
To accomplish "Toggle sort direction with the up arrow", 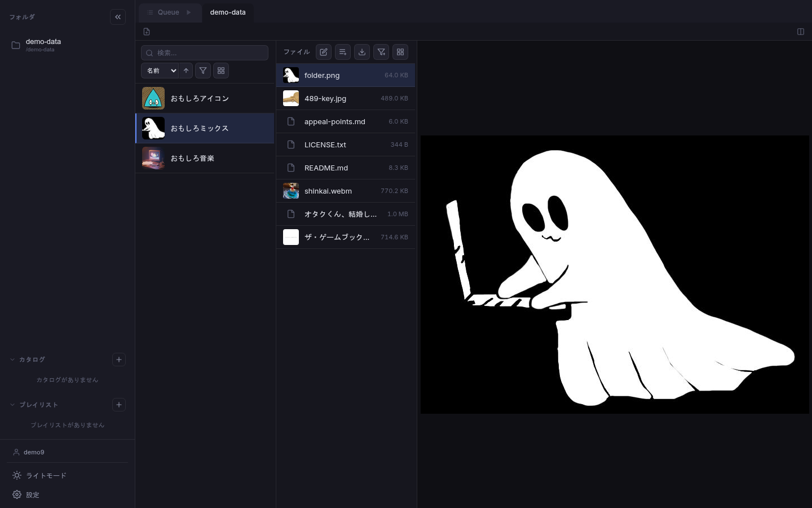I will [x=186, y=71].
